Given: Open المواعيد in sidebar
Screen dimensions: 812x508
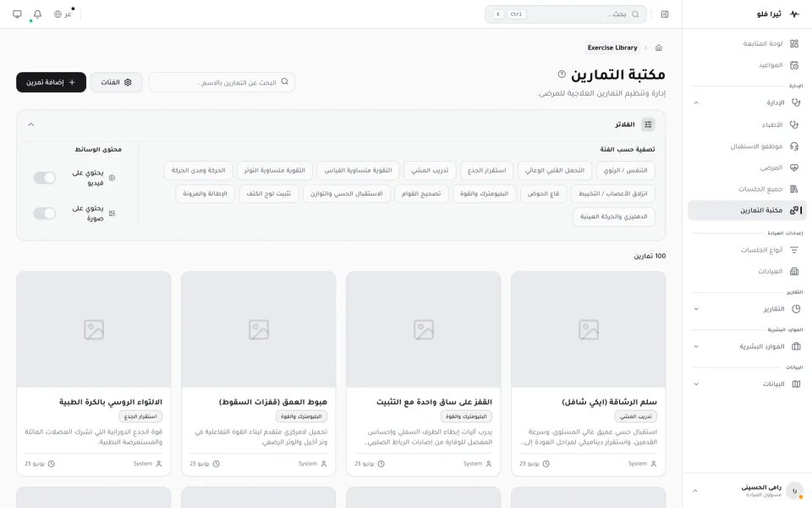Looking at the screenshot, I should (747, 65).
